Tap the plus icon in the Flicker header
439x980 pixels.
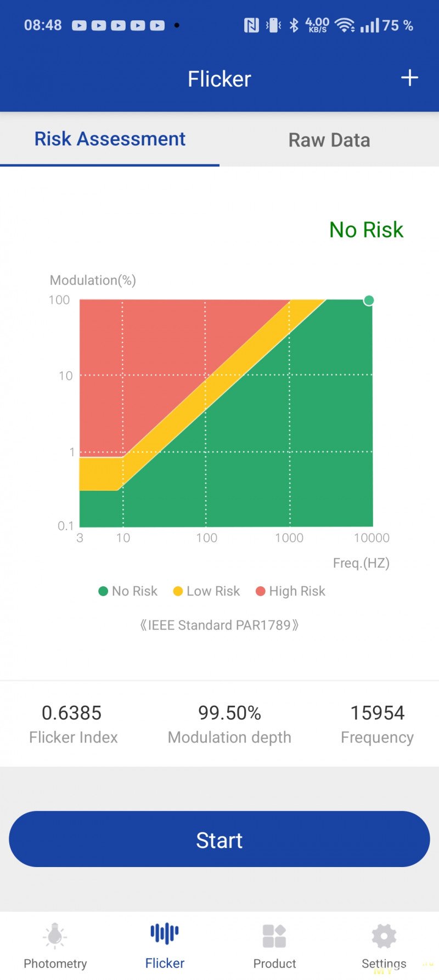click(x=409, y=78)
